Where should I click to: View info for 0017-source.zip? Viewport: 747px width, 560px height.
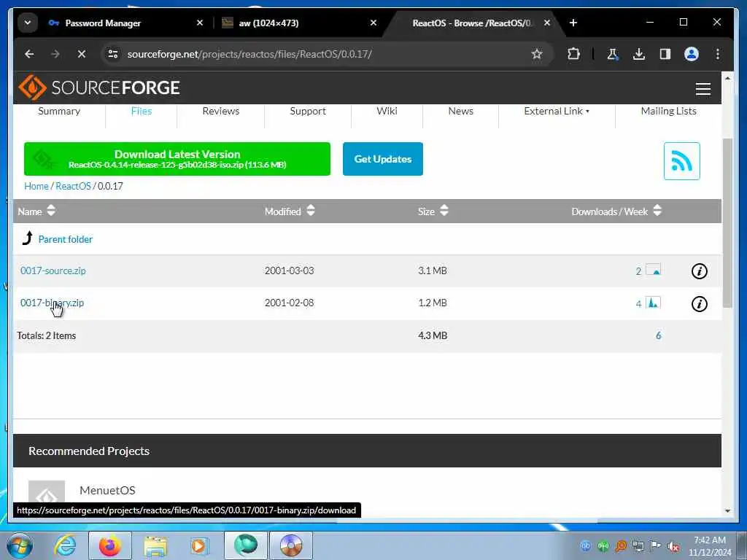click(699, 271)
